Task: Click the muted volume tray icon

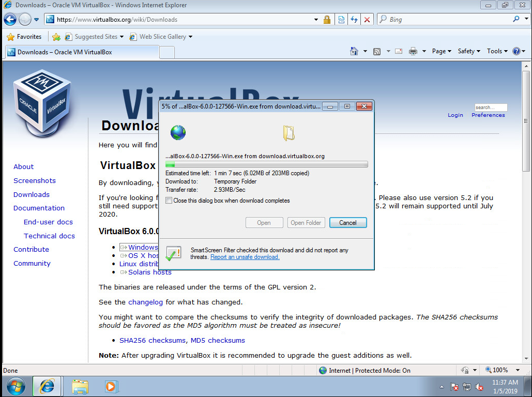Action: [479, 387]
